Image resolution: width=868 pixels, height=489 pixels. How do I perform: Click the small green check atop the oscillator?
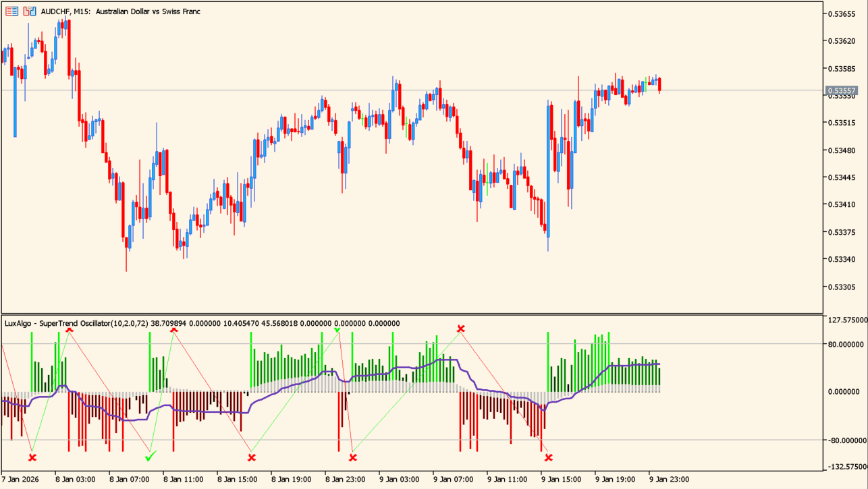[337, 330]
